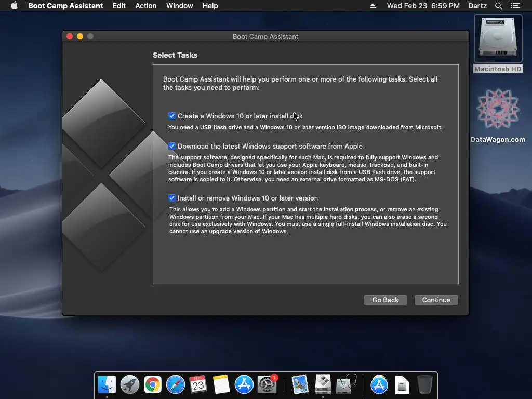
Task: Open Calendar showing Feb 23
Action: (x=198, y=384)
